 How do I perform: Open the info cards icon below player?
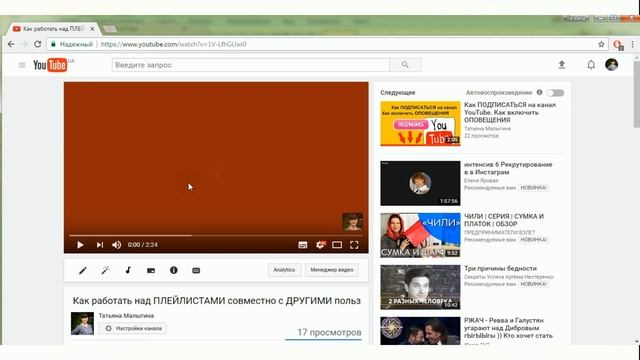(173, 270)
